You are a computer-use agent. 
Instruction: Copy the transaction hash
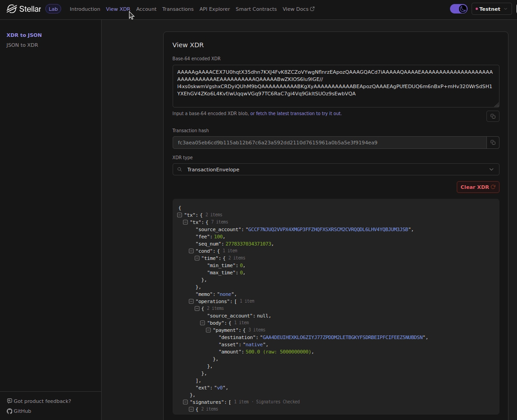pos(493,143)
